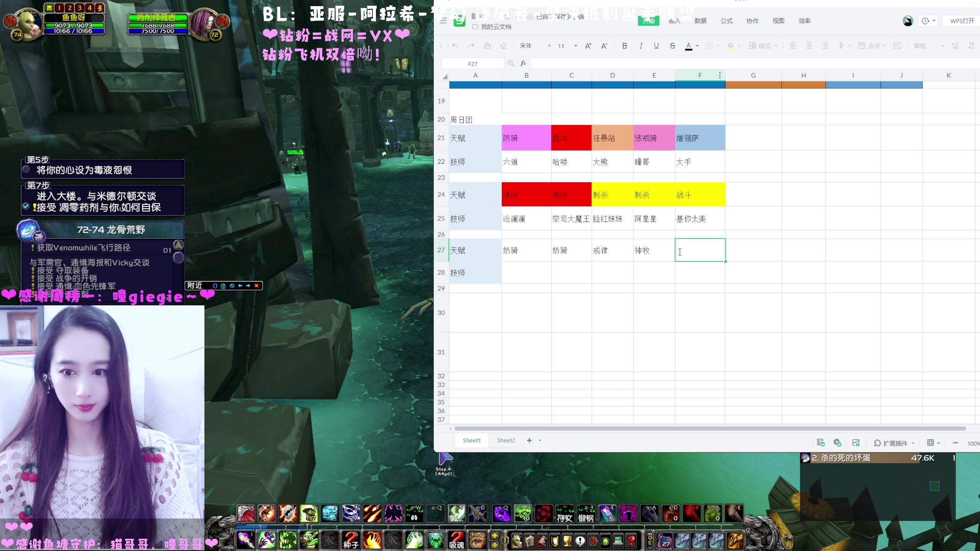The width and height of the screenshot is (980, 551).
Task: Click the image protect status icon
Action: point(856,443)
